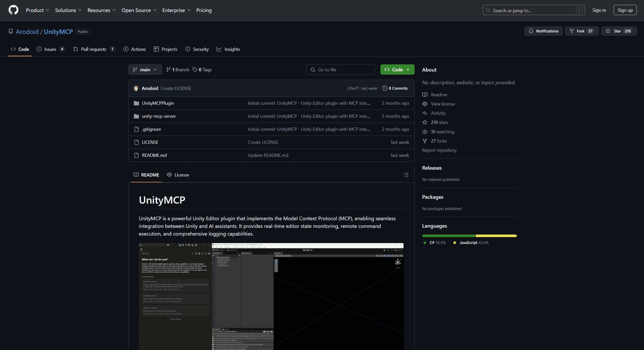The height and width of the screenshot is (350, 644).
Task: Click the branch icon beside 1 Branch
Action: (169, 69)
